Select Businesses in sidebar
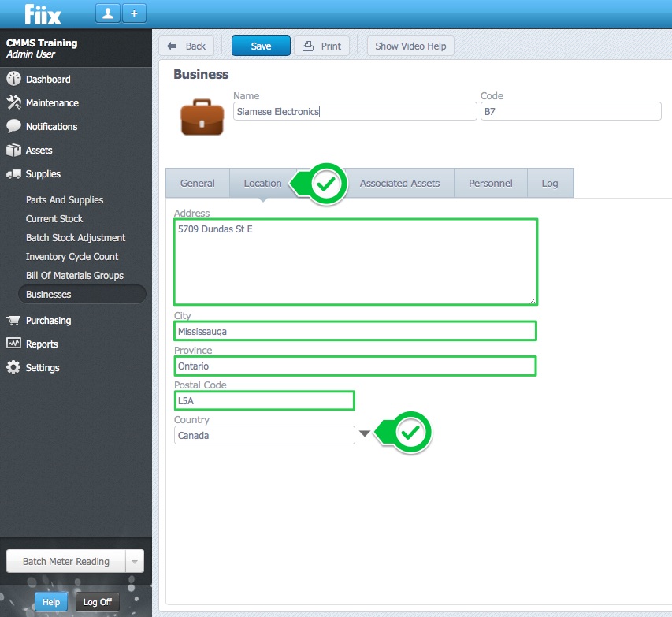The width and height of the screenshot is (672, 617). (x=82, y=294)
